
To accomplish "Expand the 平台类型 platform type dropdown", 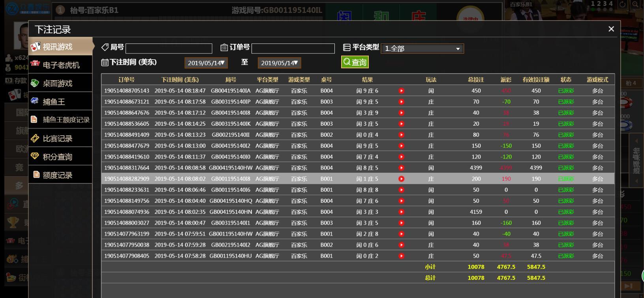I will click(x=422, y=49).
